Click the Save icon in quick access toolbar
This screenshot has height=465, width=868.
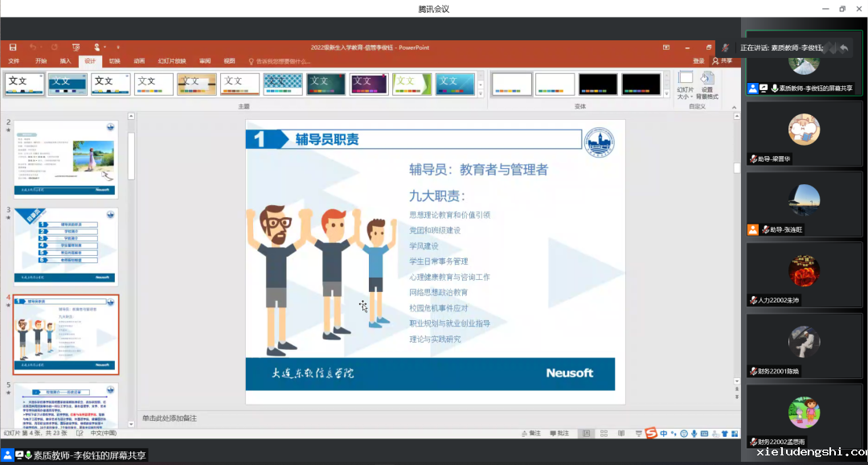pyautogui.click(x=14, y=47)
